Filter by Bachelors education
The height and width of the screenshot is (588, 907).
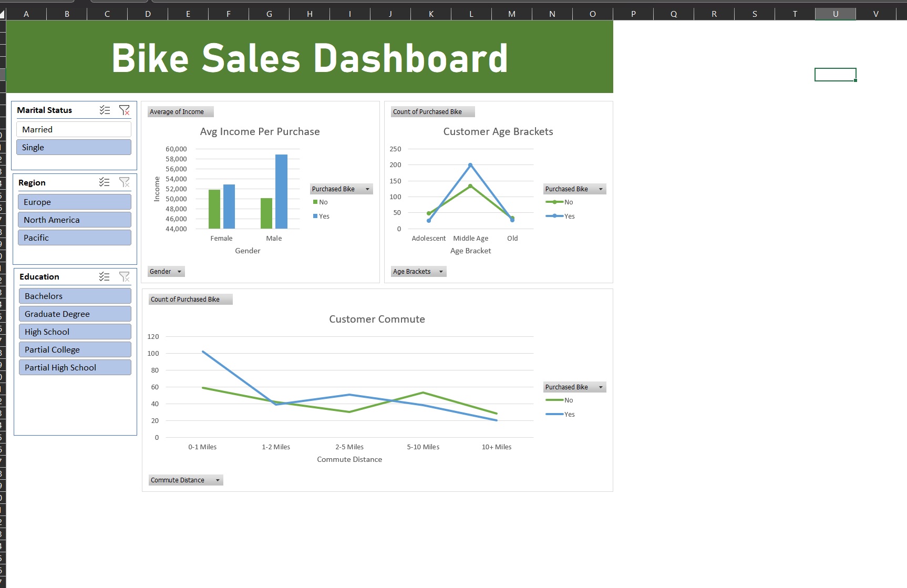[x=75, y=296]
